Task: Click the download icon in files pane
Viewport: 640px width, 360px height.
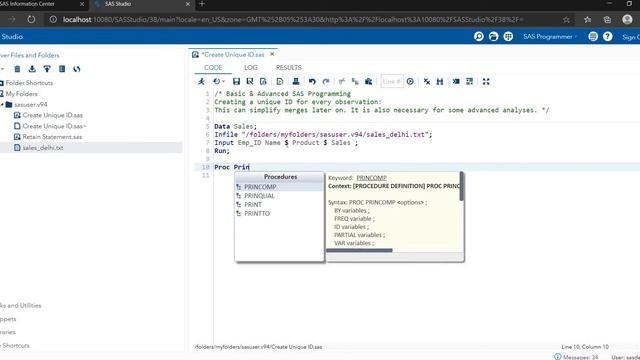Action: click(32, 69)
